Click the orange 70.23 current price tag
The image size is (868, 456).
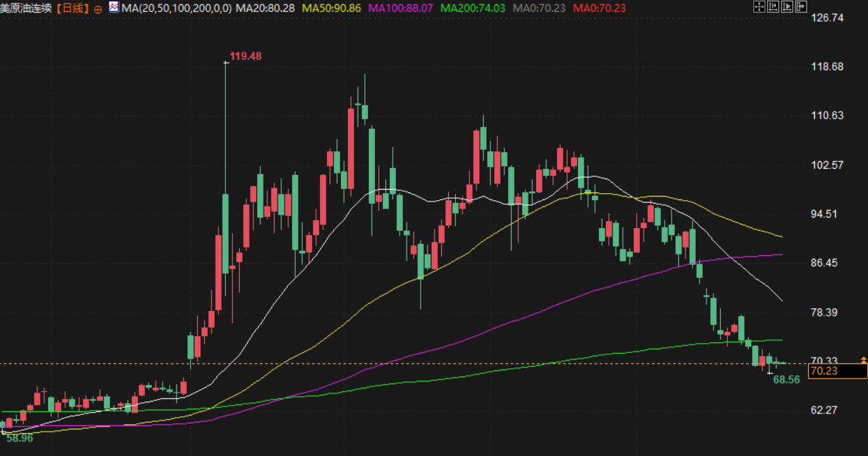point(837,372)
